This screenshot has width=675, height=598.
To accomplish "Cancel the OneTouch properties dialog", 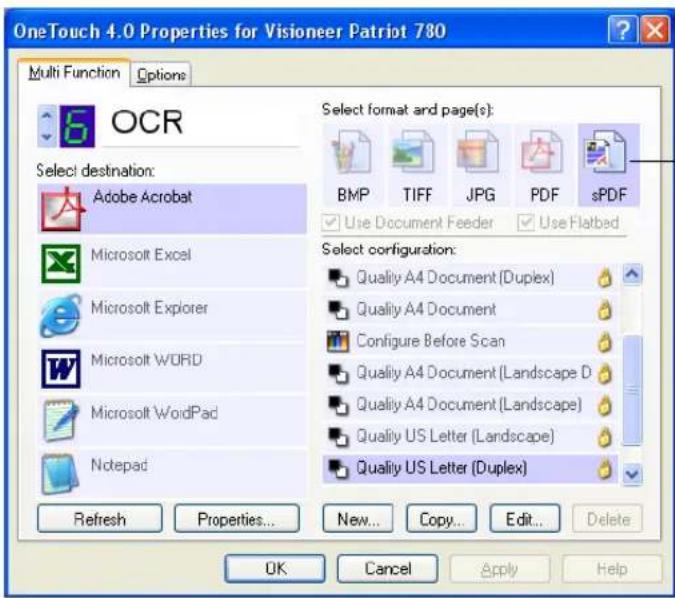I will pos(388,569).
